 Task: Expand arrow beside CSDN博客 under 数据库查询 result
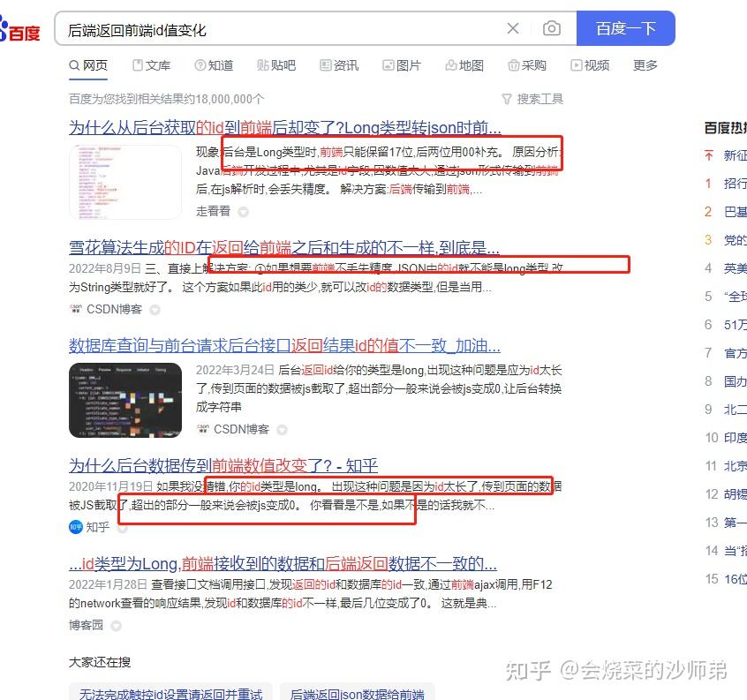[282, 430]
